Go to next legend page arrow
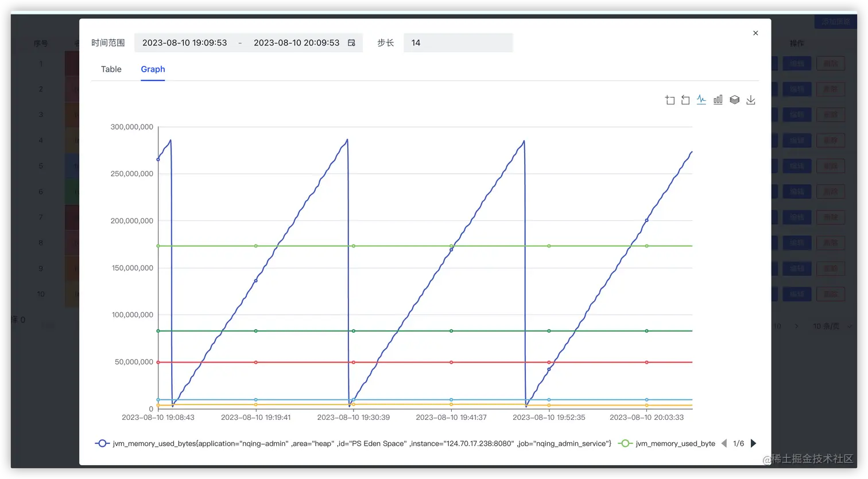This screenshot has height=479, width=868. tap(753, 443)
